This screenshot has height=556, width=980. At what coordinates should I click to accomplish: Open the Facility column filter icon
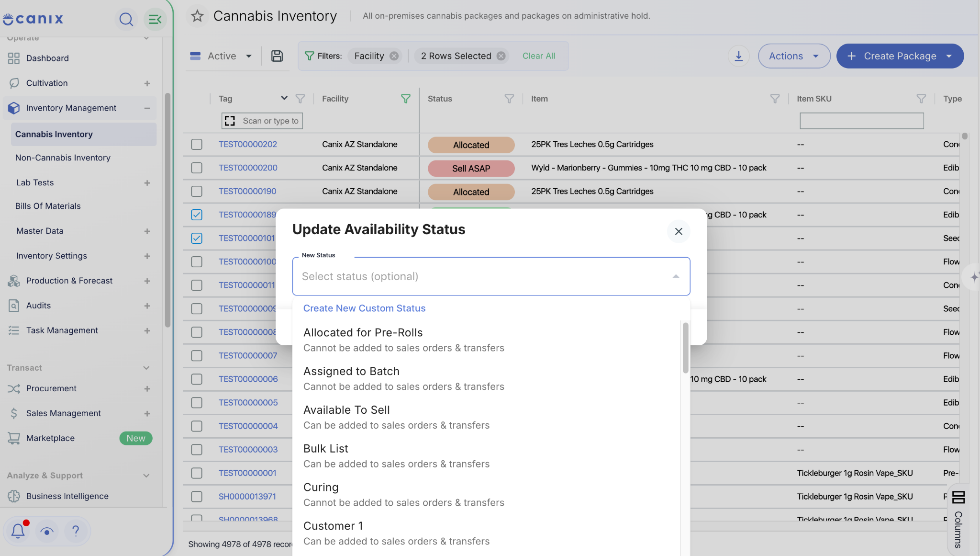point(405,99)
